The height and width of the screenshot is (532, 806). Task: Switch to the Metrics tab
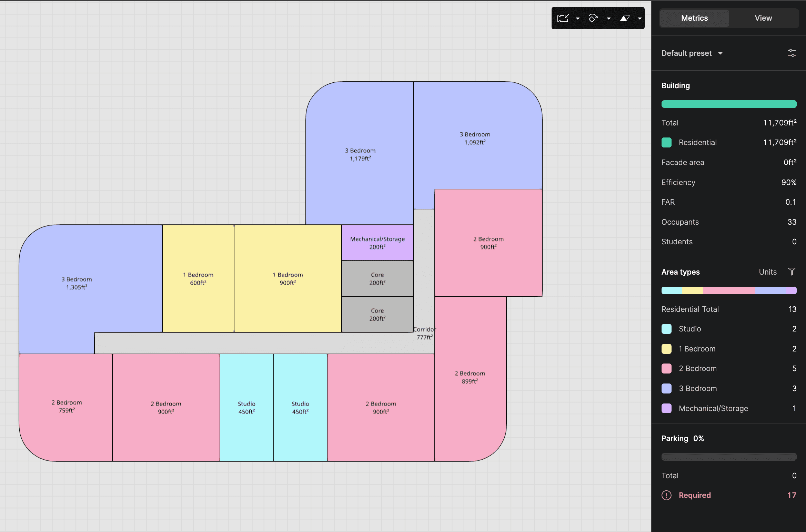click(694, 18)
